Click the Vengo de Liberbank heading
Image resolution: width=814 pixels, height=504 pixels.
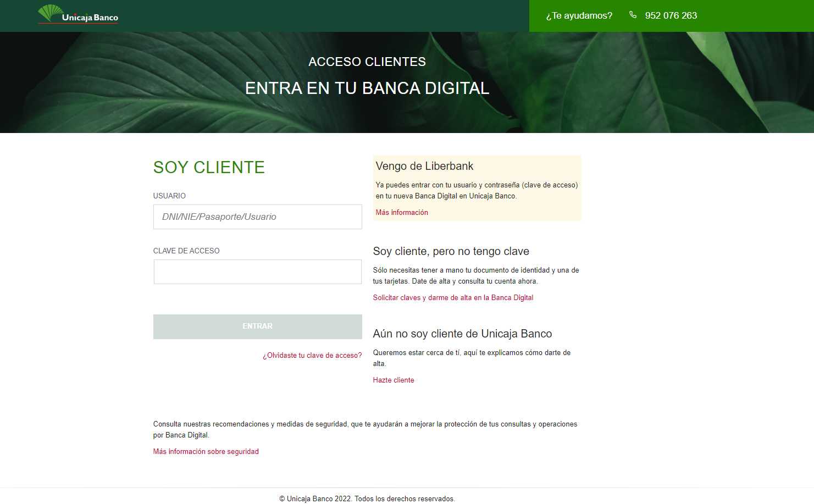[x=424, y=166]
